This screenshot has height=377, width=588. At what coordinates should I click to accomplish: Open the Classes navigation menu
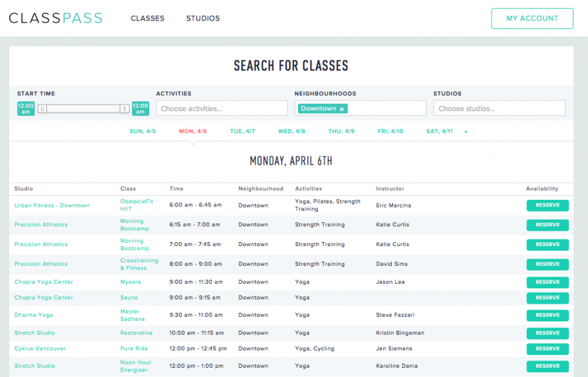pos(147,18)
